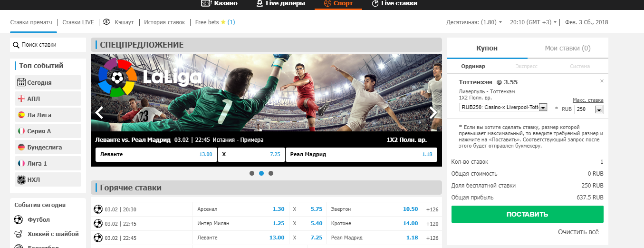
Task: Pick draw odds 5.40 Интер match
Action: [x=317, y=223]
